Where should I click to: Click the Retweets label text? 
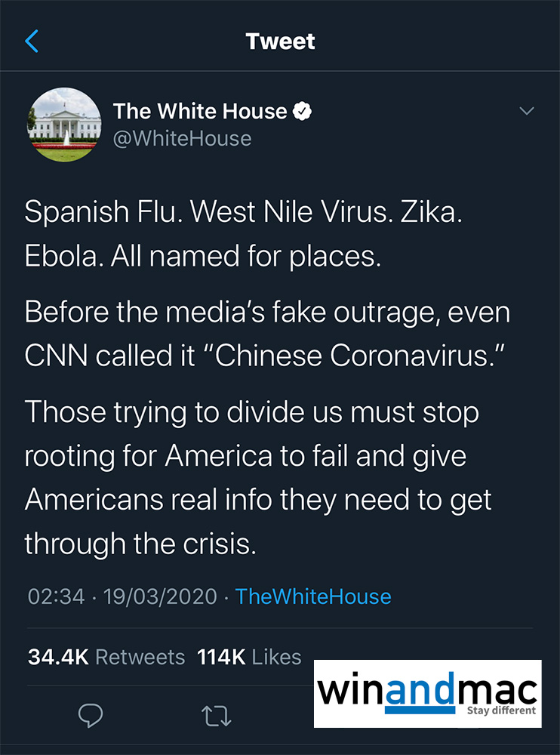pyautogui.click(x=140, y=657)
